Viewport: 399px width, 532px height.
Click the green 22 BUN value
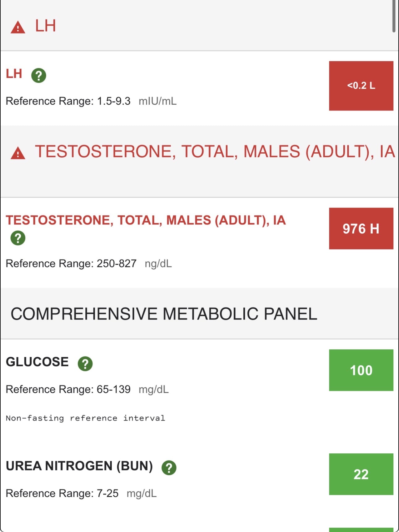pyautogui.click(x=361, y=474)
